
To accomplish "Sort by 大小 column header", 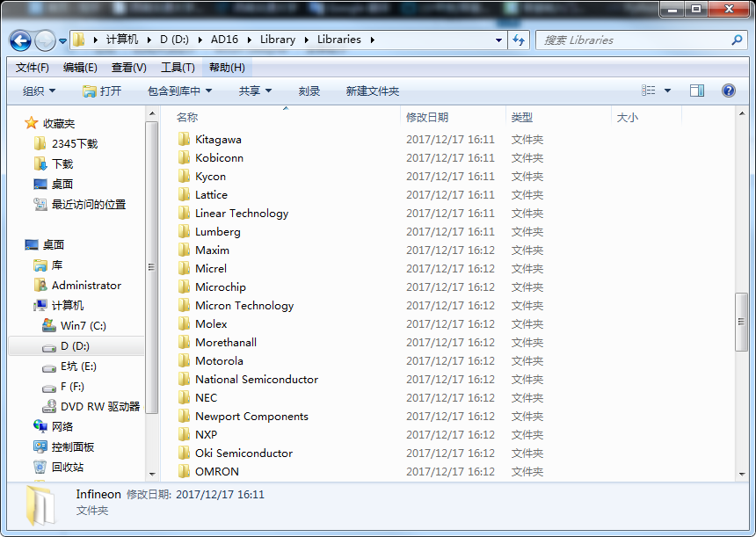I will (x=628, y=117).
